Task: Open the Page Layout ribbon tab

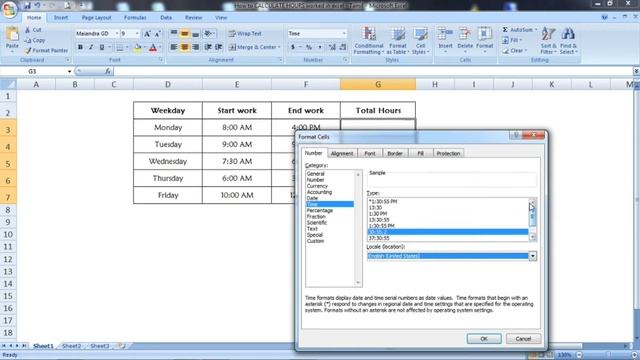Action: 96,18
